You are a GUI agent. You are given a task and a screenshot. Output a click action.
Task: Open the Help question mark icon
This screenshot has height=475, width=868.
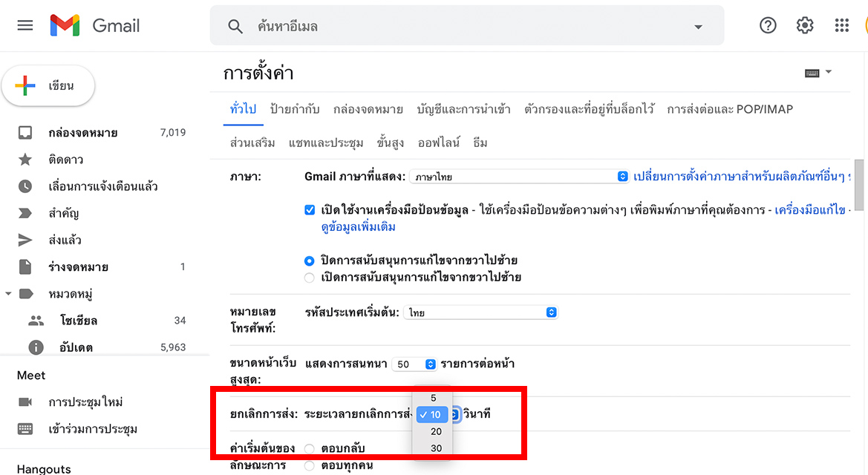[x=768, y=25]
